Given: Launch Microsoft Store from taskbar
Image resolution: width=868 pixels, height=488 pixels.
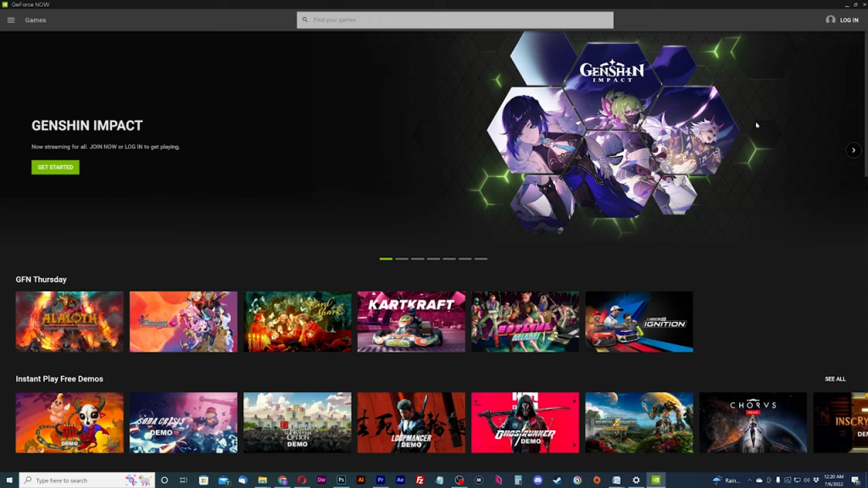Looking at the screenshot, I should pos(203,480).
